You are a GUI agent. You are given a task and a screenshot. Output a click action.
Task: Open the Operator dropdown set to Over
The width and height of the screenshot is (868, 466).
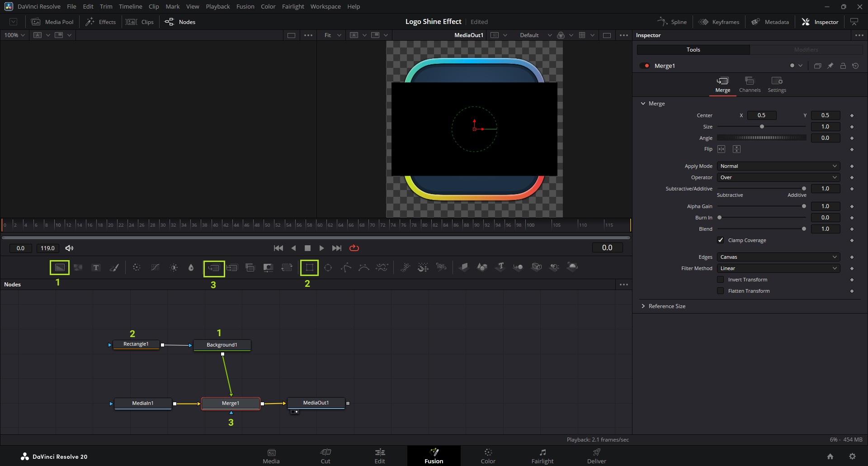[778, 177]
